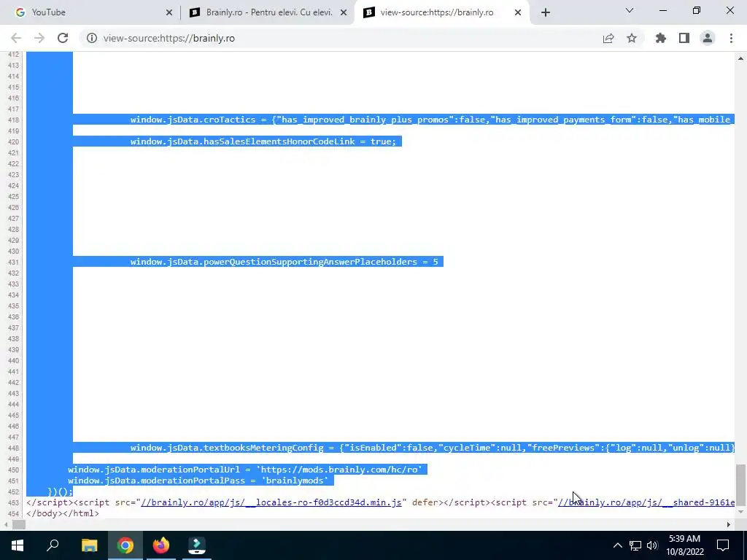Click line number 448

(x=13, y=448)
